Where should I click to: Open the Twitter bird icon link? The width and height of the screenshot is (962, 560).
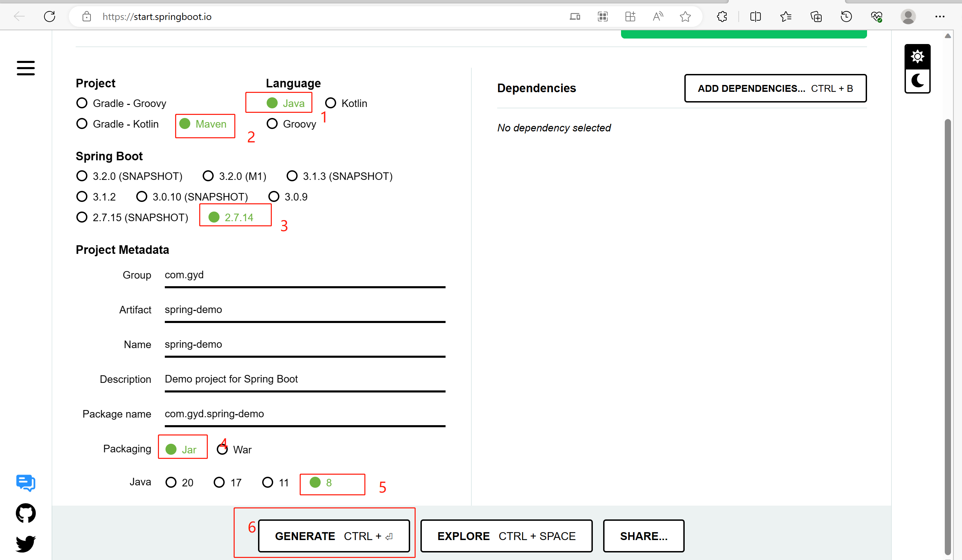pos(25,543)
